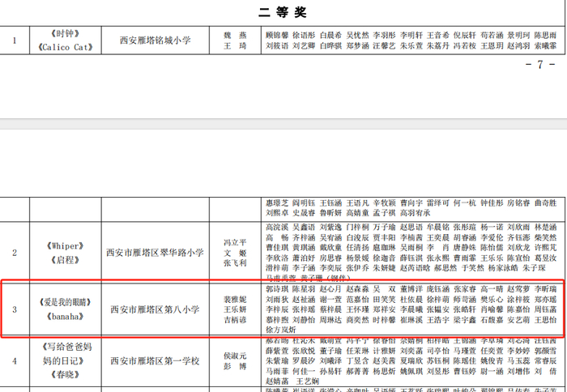567x392 pixels.
Task: Click school name 西安市雁塔区翠华路小学
Action: 156,253
